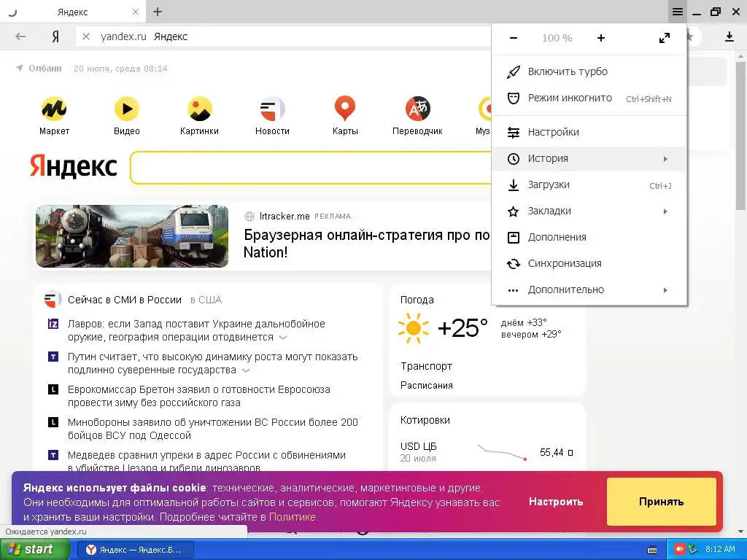Expand Дополнительно submenu arrow
747x560 pixels.
(665, 290)
